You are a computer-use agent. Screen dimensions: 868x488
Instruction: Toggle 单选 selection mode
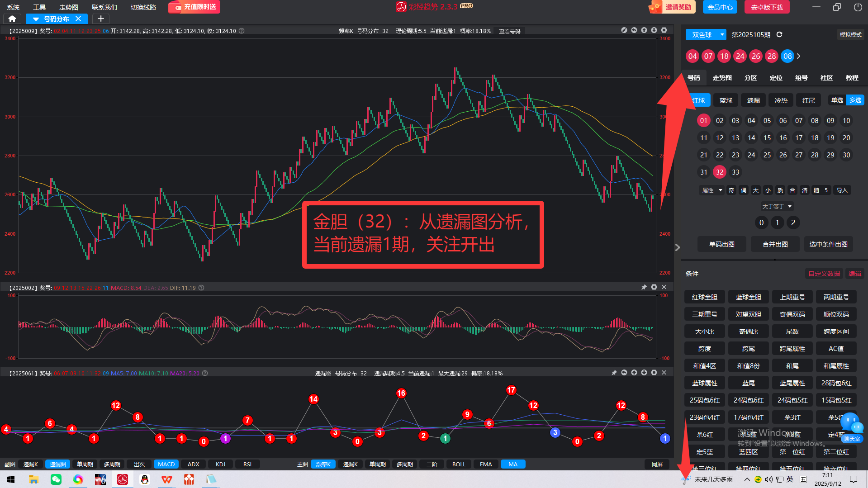point(837,100)
